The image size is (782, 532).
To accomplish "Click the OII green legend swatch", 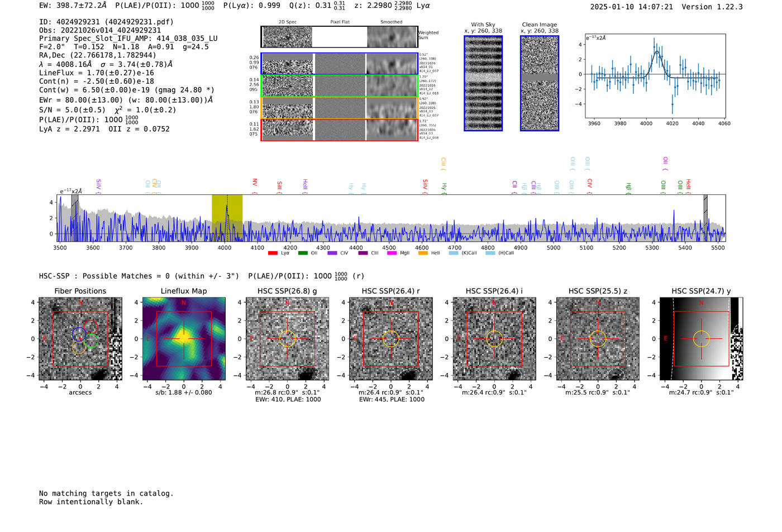I will 303,253.
